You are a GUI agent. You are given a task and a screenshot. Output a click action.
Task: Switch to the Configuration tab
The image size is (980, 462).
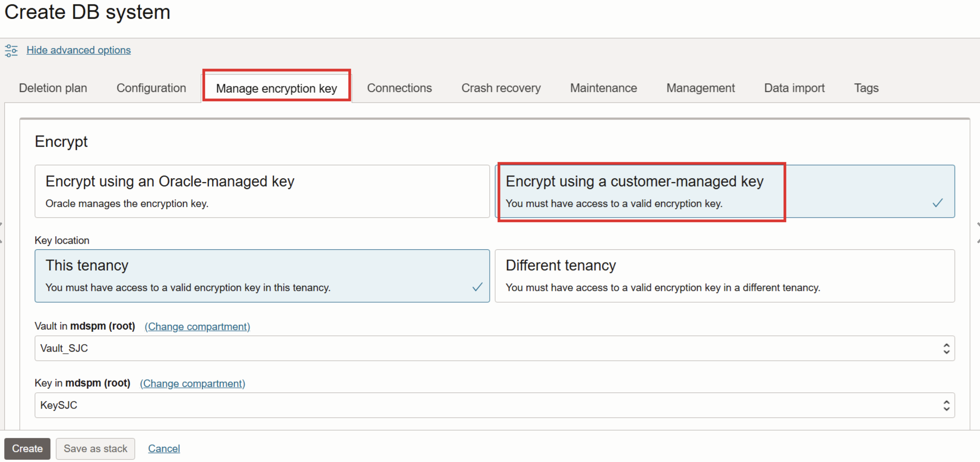[x=151, y=88]
